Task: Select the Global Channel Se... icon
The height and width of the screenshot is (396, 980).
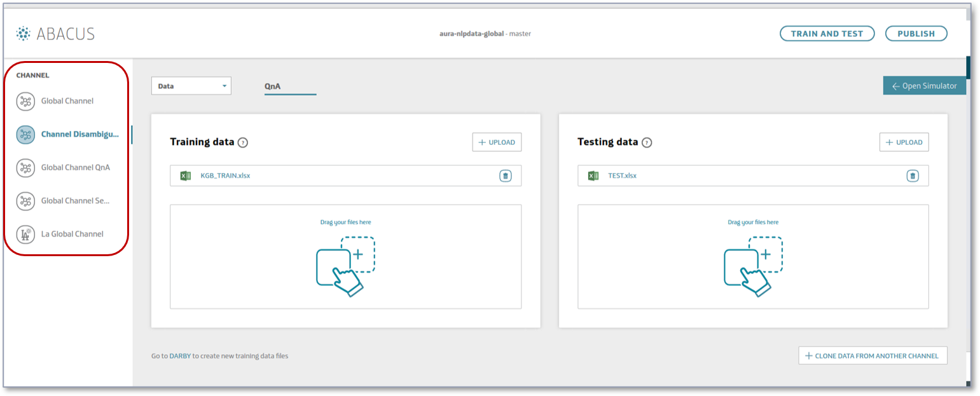Action: point(25,201)
